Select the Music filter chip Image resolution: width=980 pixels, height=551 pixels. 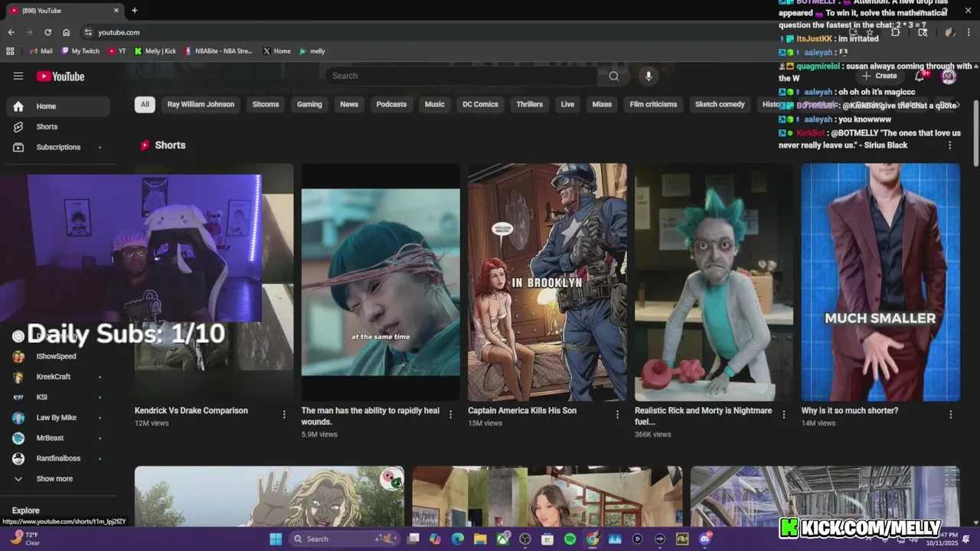pyautogui.click(x=435, y=104)
